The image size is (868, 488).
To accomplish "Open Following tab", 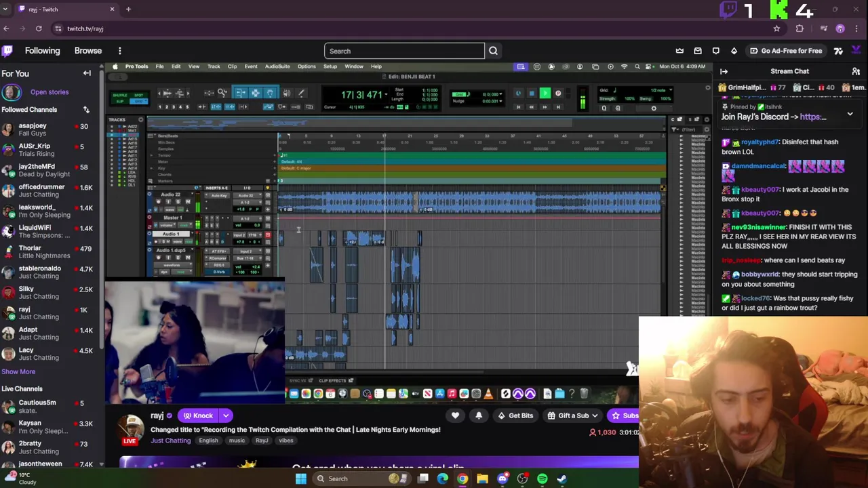I will 42,51.
